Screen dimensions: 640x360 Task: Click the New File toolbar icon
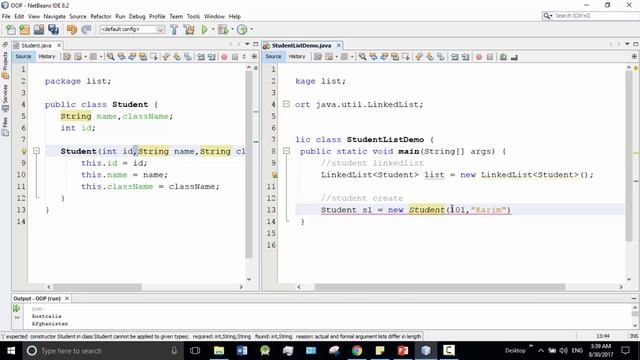click(x=11, y=29)
